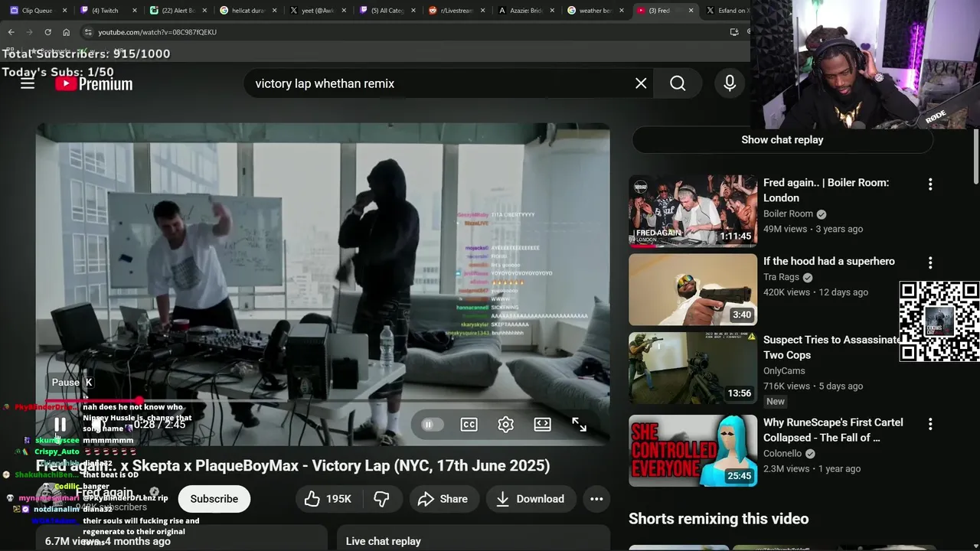Share the Victory Lap video
This screenshot has height=551, width=980.
443,499
